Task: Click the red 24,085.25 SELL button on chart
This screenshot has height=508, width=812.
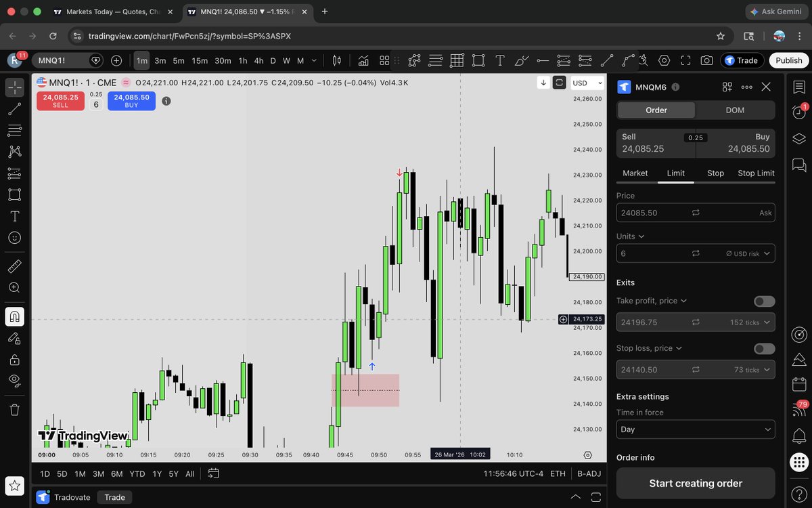Action: [60, 101]
